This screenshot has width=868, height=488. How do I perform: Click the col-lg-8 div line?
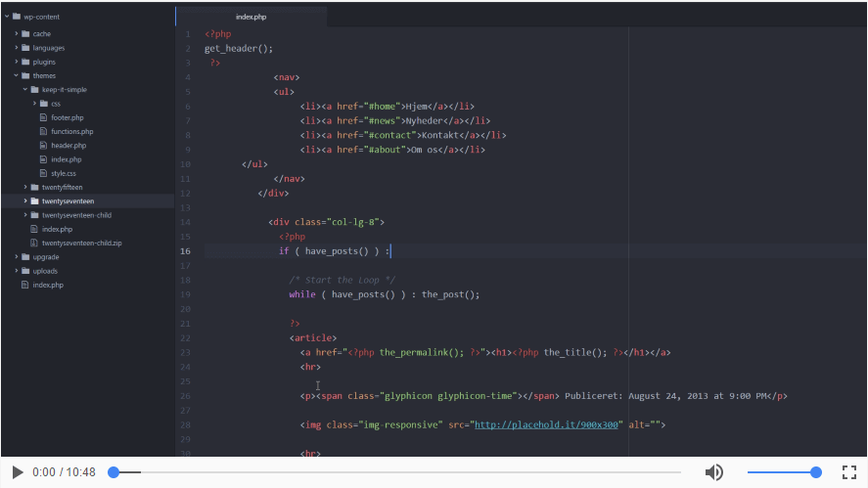[x=326, y=222]
